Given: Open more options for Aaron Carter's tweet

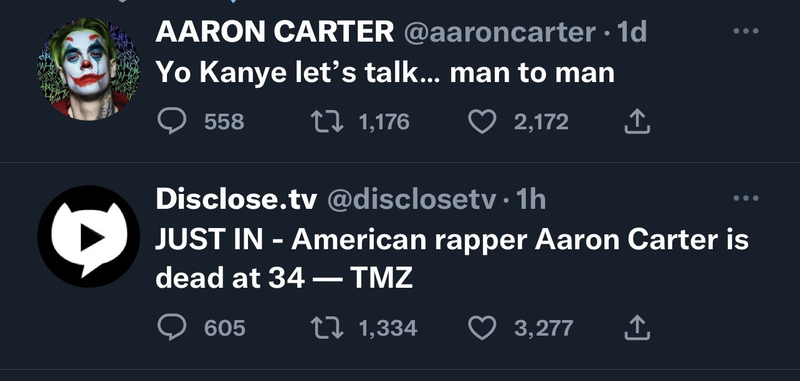Looking at the screenshot, I should click(x=746, y=31).
